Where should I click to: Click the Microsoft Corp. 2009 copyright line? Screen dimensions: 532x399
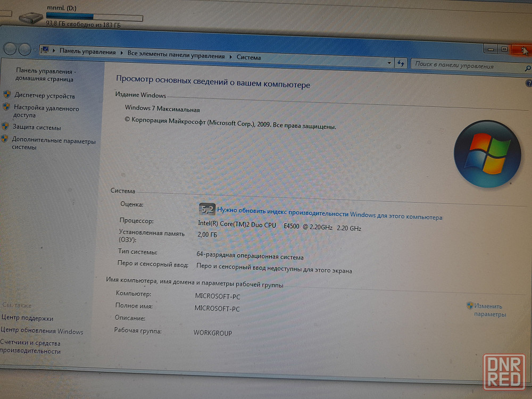pos(230,123)
